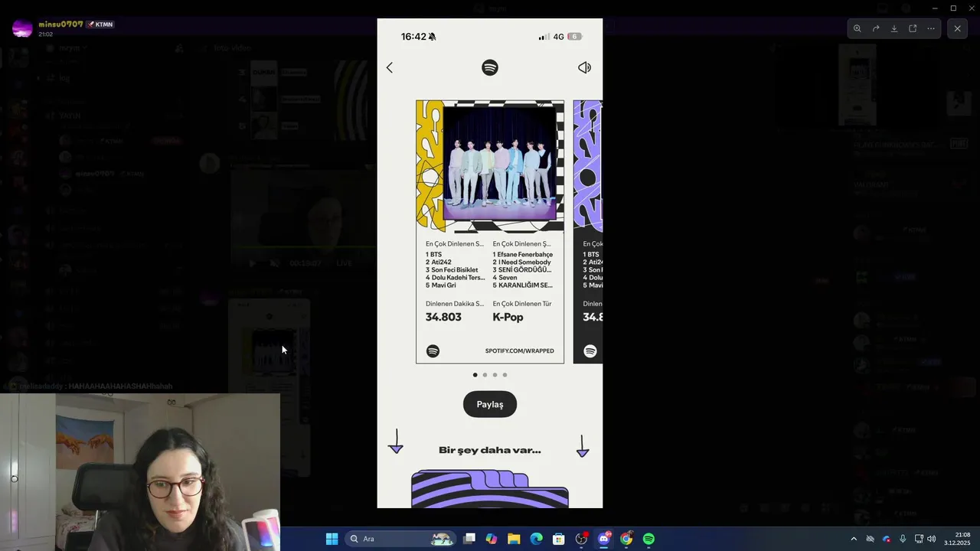The image size is (980, 551).
Task: Tap the Paylaş share button
Action: pyautogui.click(x=490, y=404)
